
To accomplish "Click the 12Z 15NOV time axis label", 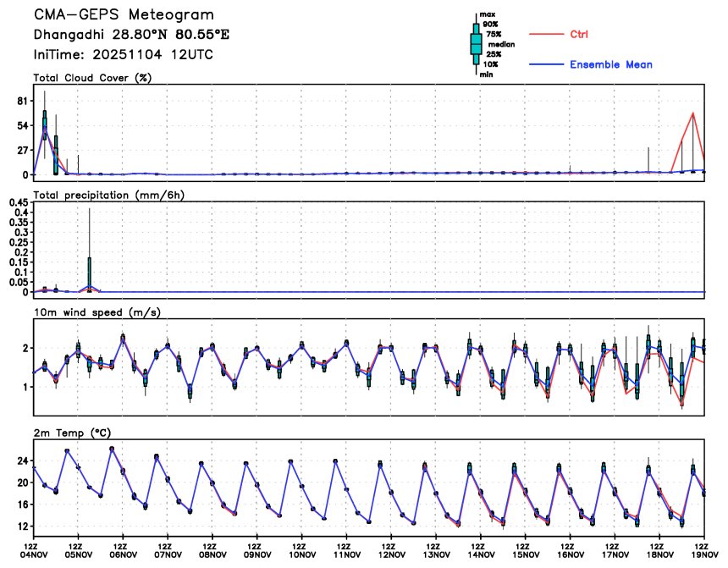I will 526,551.
